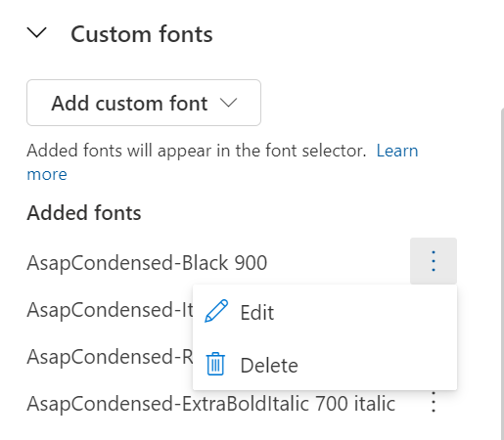504x440 pixels.
Task: Click the vertical scrollbar on the right
Action: coord(502,274)
